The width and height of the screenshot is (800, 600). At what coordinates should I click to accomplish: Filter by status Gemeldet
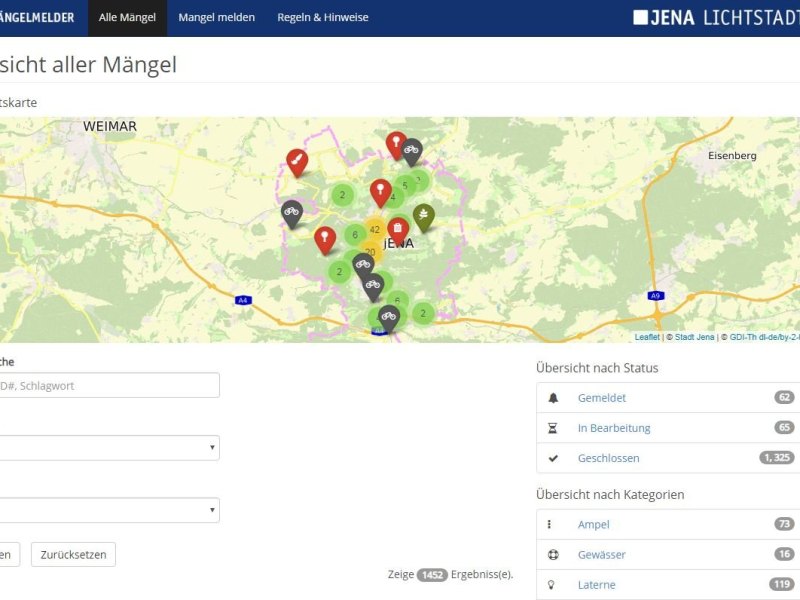(602, 398)
